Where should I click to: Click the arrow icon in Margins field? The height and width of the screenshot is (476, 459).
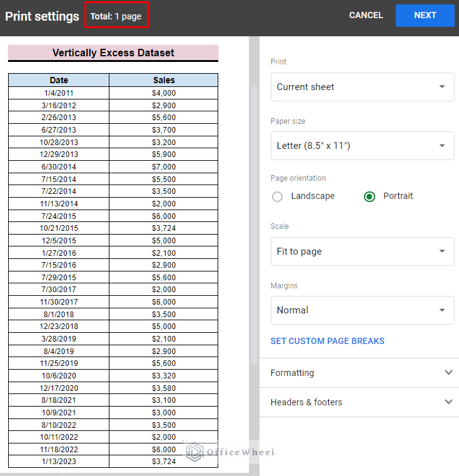click(442, 311)
